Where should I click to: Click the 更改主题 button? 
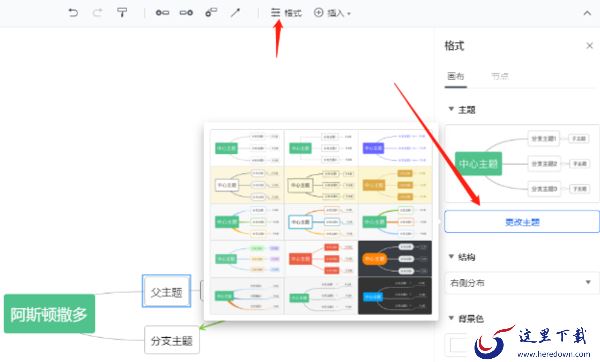click(x=522, y=222)
